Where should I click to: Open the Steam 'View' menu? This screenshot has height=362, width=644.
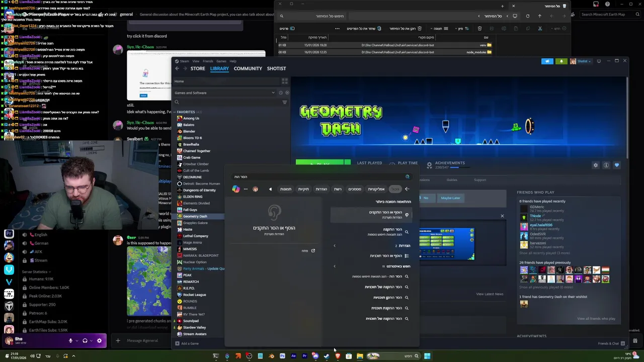[x=196, y=61]
